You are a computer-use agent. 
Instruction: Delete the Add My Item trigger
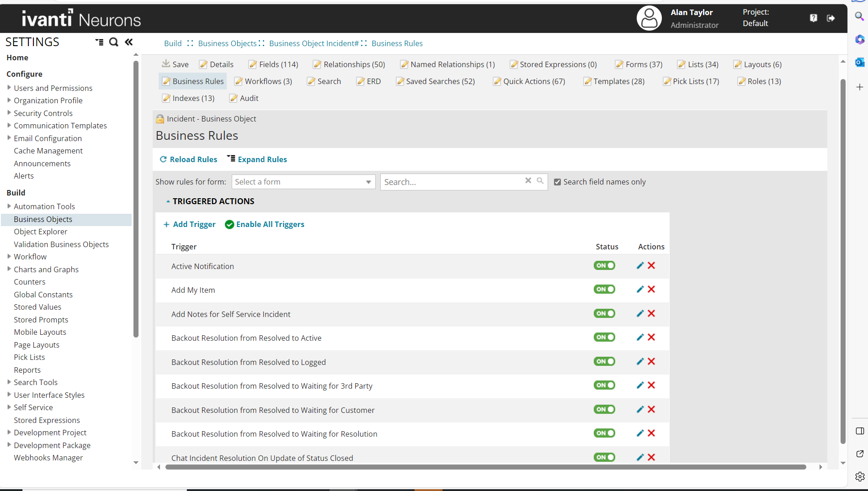click(652, 289)
